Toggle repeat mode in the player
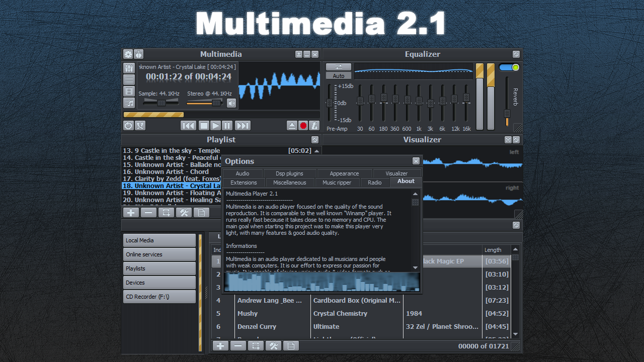 click(128, 126)
